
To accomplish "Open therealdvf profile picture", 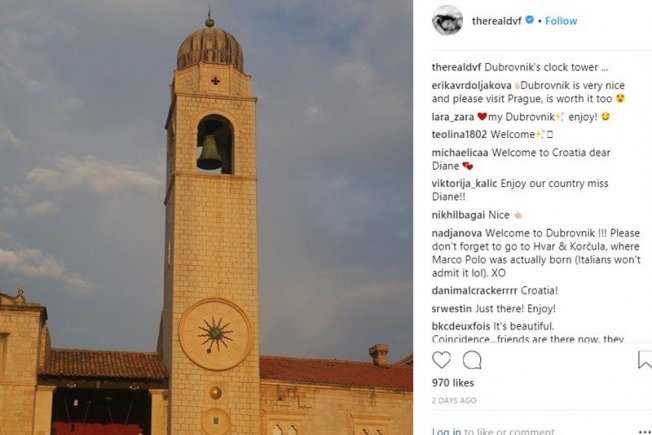I will [447, 20].
